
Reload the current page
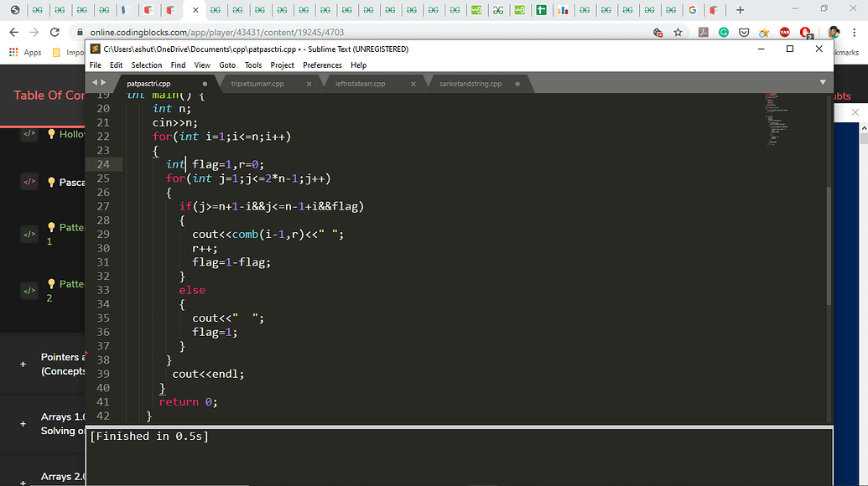55,32
